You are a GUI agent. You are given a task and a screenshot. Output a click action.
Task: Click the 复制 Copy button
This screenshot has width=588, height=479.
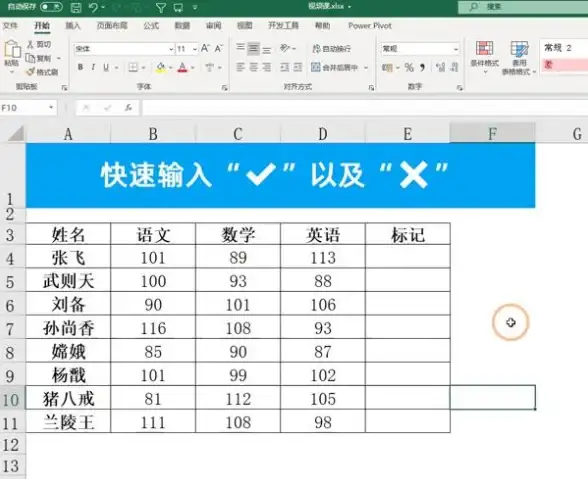pyautogui.click(x=38, y=58)
